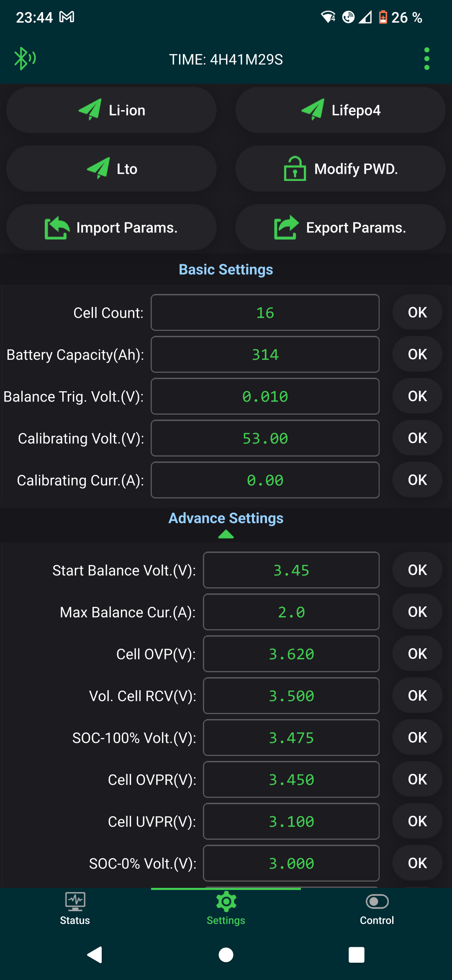Tap Import Params. button
The image size is (452, 980).
point(111,227)
